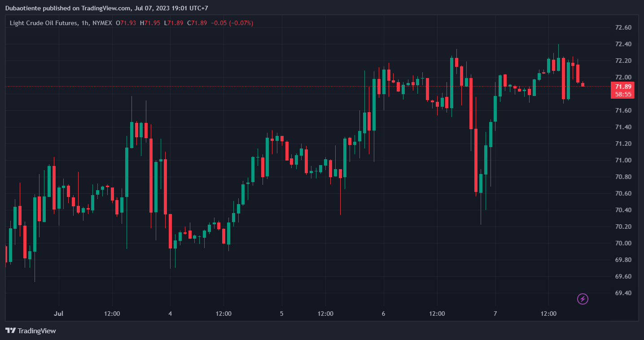
Task: Click the 69.40 price scale label
Action: click(x=623, y=293)
